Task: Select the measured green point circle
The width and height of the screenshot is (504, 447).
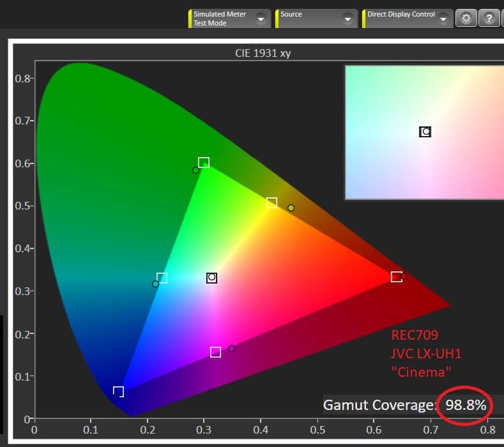Action: [x=195, y=170]
